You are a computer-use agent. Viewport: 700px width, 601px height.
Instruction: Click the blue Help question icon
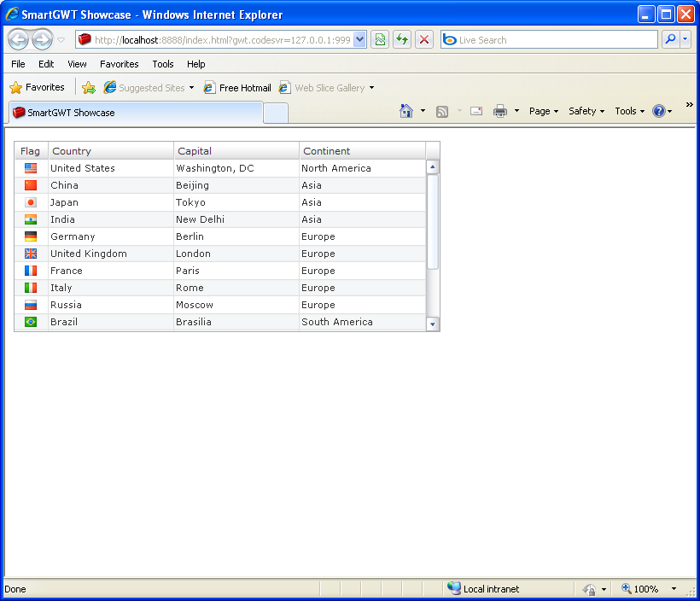click(x=659, y=111)
